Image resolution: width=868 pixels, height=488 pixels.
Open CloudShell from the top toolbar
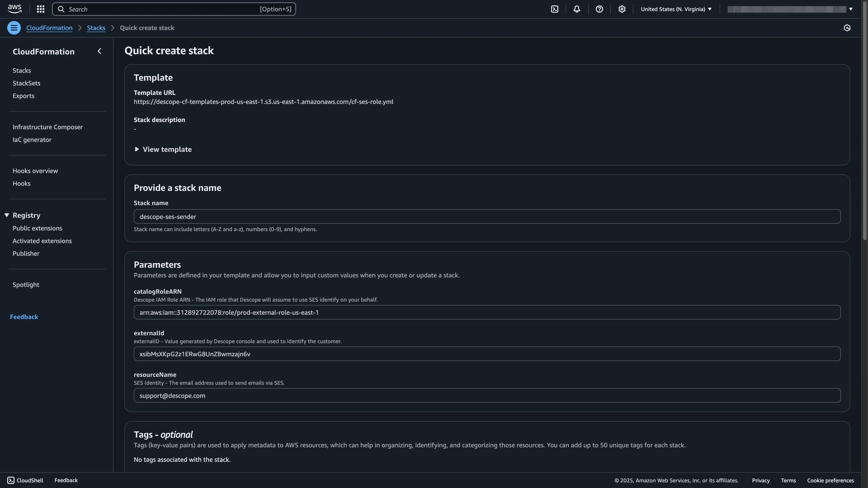point(555,9)
